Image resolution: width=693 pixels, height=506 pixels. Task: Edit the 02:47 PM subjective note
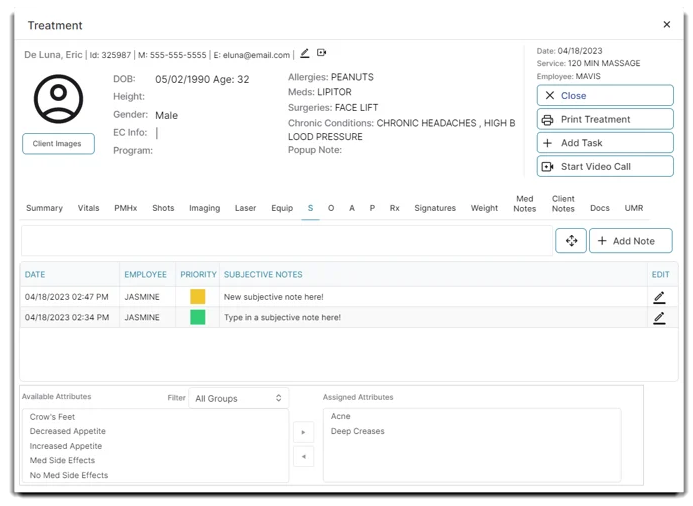(659, 297)
